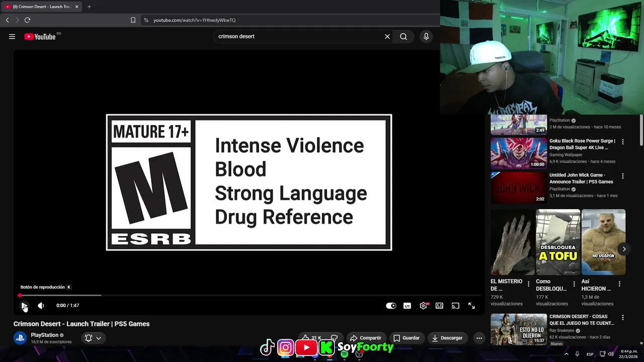
Task: Open options menu for John Wick video
Action: [x=623, y=176]
